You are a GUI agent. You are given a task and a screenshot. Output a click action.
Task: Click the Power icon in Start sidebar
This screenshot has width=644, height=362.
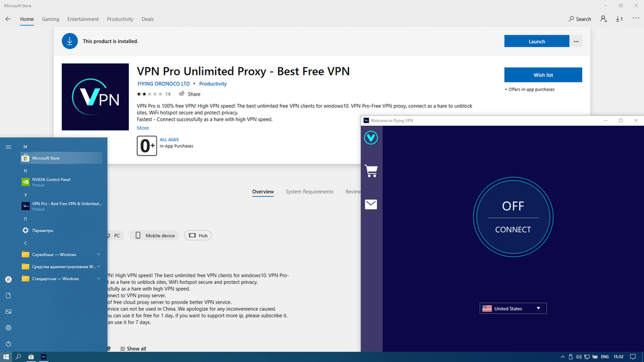8,344
